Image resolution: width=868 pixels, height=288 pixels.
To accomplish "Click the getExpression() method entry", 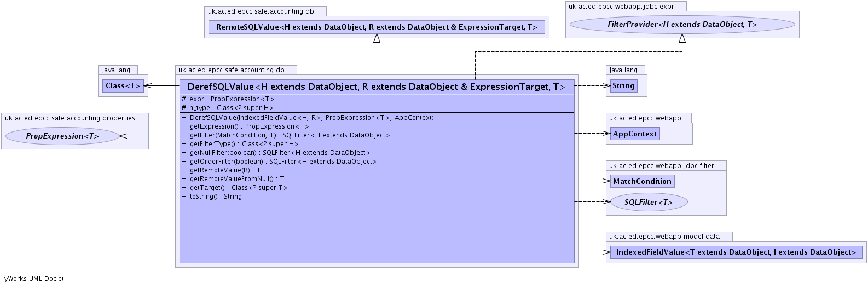I will point(249,126).
